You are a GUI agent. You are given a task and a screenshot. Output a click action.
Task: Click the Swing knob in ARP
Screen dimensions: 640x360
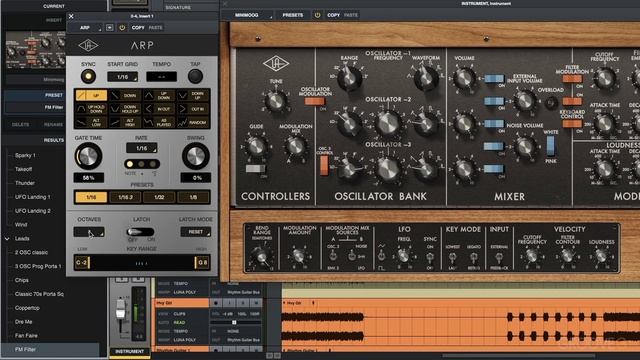[196, 156]
